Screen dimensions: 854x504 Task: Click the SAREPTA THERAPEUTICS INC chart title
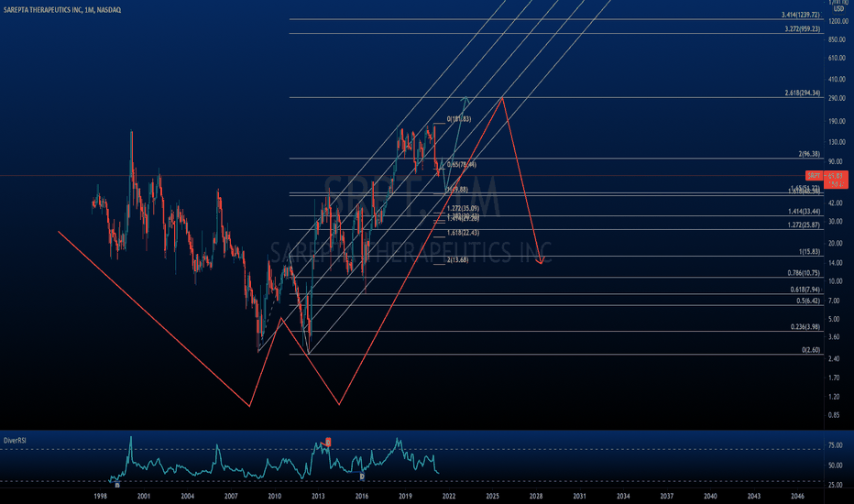click(62, 10)
